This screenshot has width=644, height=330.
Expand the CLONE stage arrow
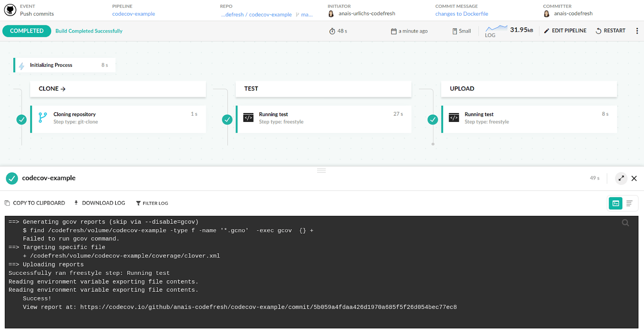63,89
